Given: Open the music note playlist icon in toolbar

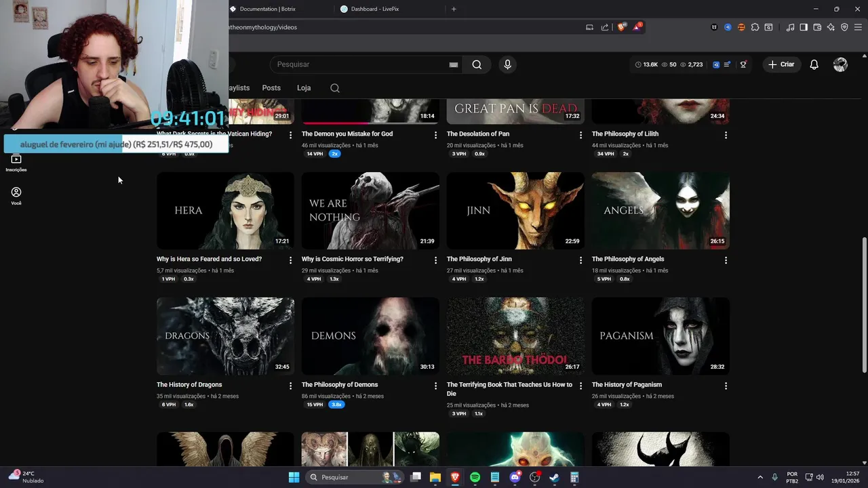Looking at the screenshot, I should 790,27.
